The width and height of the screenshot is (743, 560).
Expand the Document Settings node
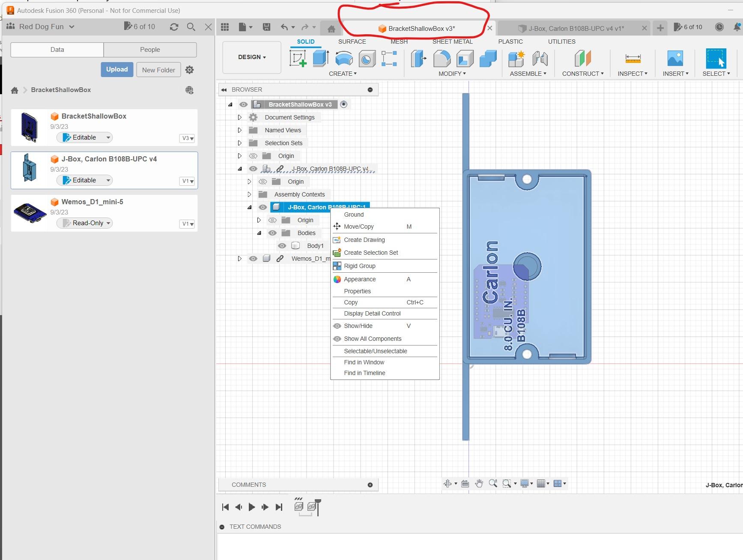coord(240,117)
